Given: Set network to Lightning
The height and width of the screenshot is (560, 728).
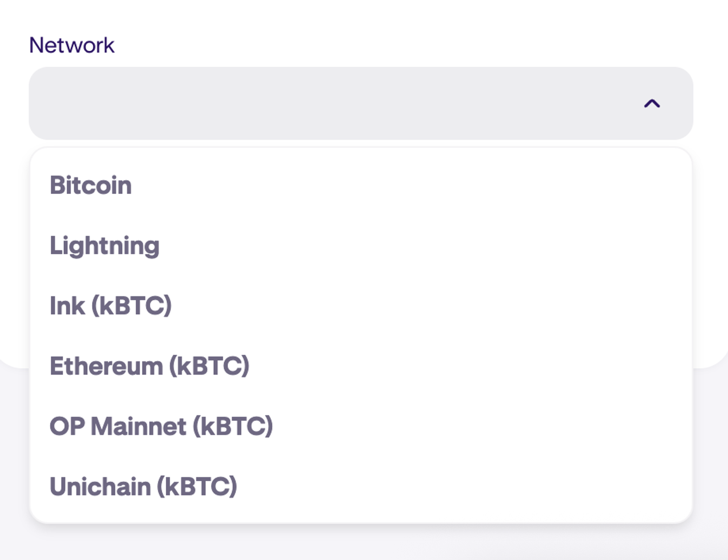Looking at the screenshot, I should [x=105, y=246].
